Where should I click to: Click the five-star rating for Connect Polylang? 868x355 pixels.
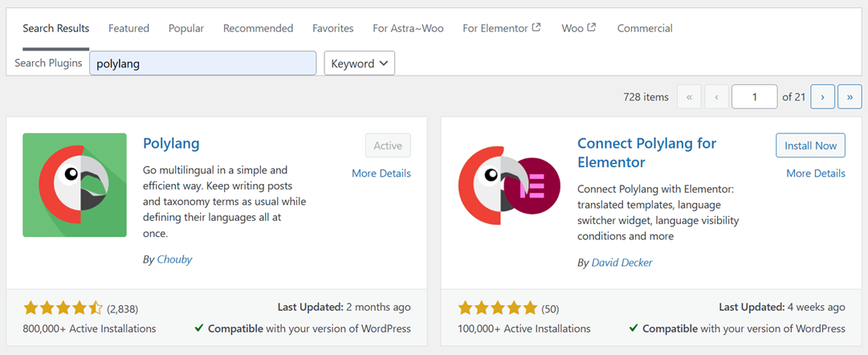(x=498, y=308)
